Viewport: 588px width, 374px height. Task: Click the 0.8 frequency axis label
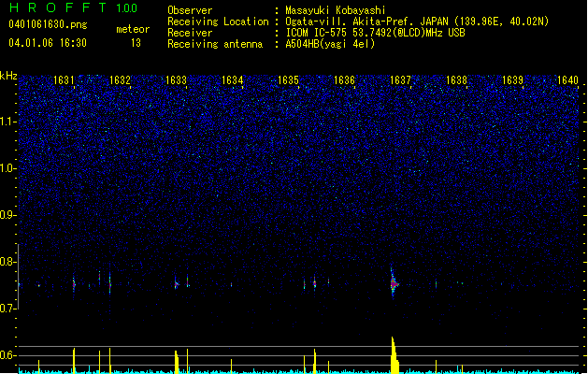[x=8, y=262]
